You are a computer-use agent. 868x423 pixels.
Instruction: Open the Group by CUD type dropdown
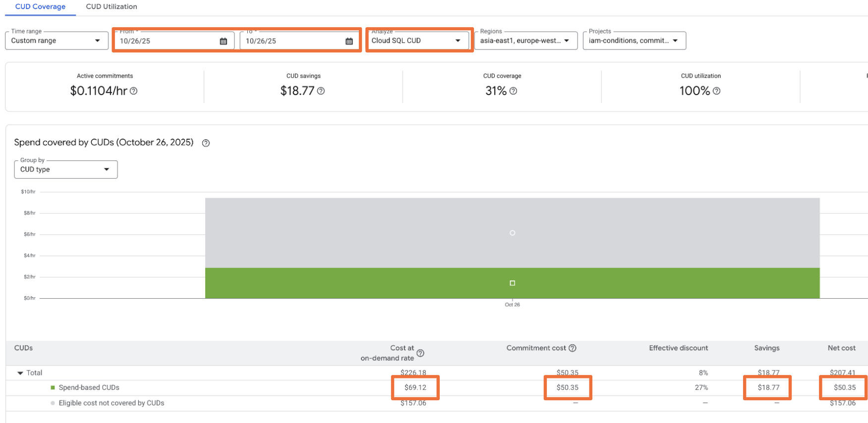[65, 169]
